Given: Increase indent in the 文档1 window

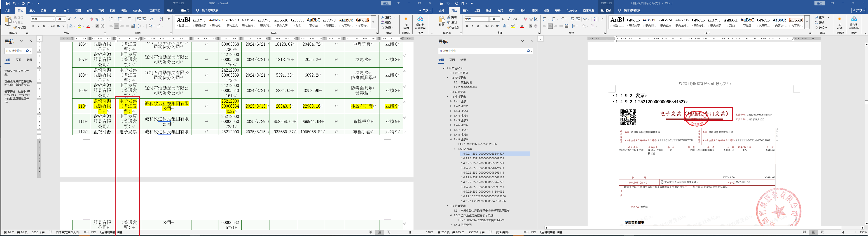Looking at the screenshot, I should coord(144,19).
